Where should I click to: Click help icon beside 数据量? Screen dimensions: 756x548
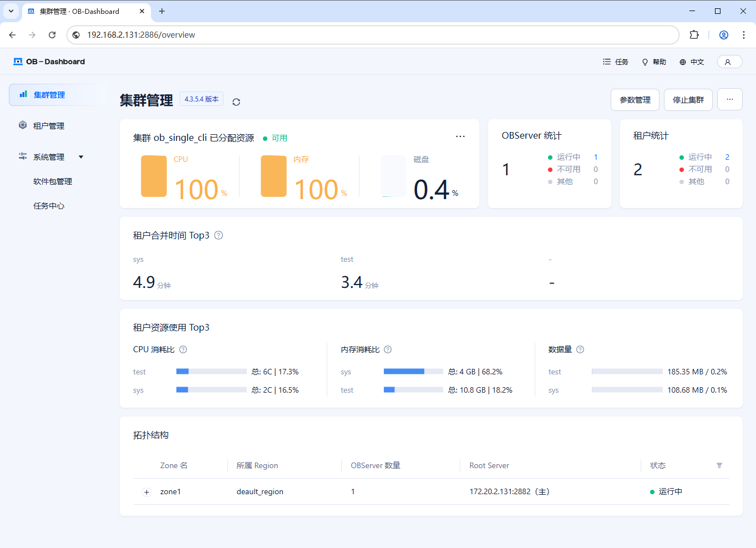point(580,349)
